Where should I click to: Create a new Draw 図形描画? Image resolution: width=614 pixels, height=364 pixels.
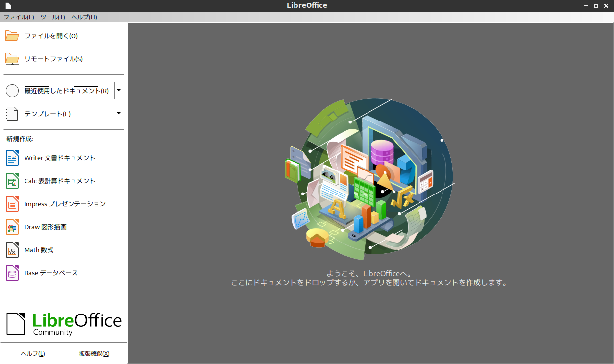[64, 227]
